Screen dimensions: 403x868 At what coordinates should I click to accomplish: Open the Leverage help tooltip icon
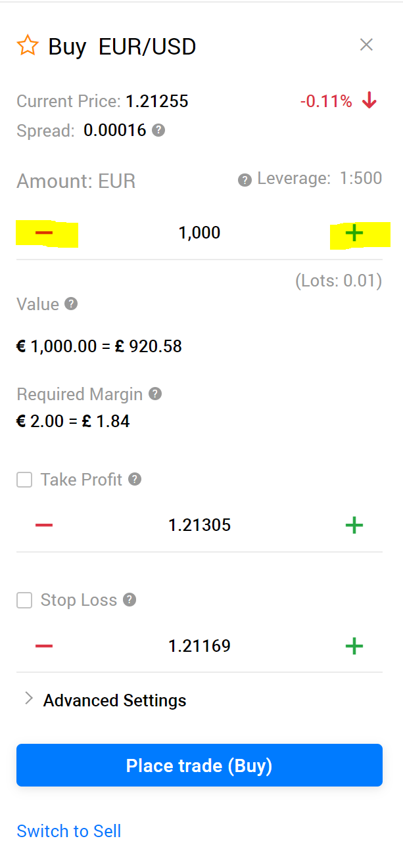tap(245, 180)
